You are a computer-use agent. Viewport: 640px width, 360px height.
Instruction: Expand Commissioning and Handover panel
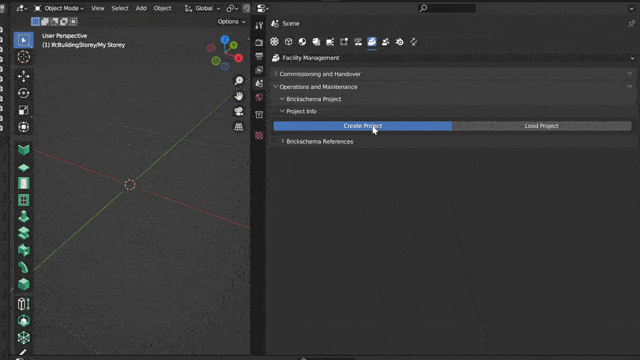coord(320,74)
